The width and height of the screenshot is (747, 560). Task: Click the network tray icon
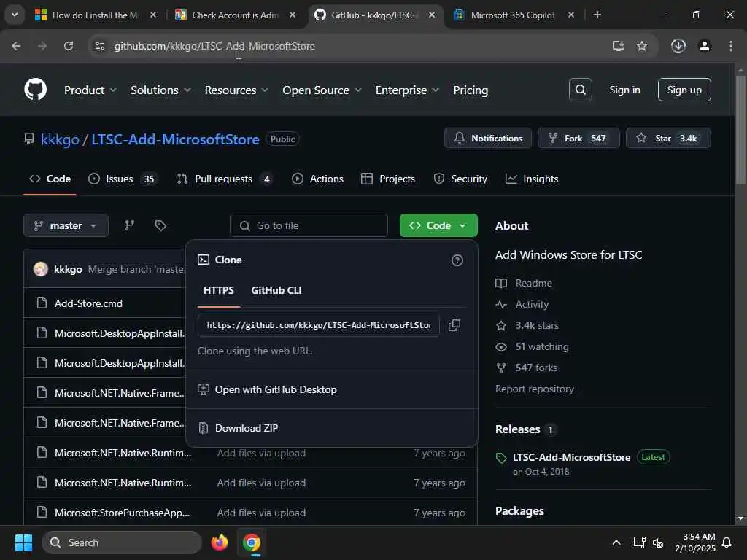pos(639,542)
